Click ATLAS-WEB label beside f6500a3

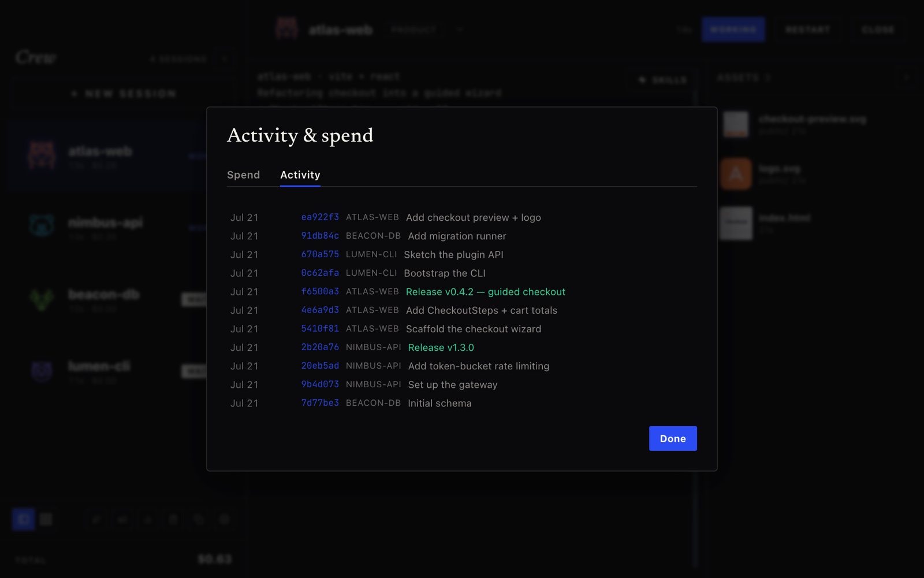pos(372,291)
